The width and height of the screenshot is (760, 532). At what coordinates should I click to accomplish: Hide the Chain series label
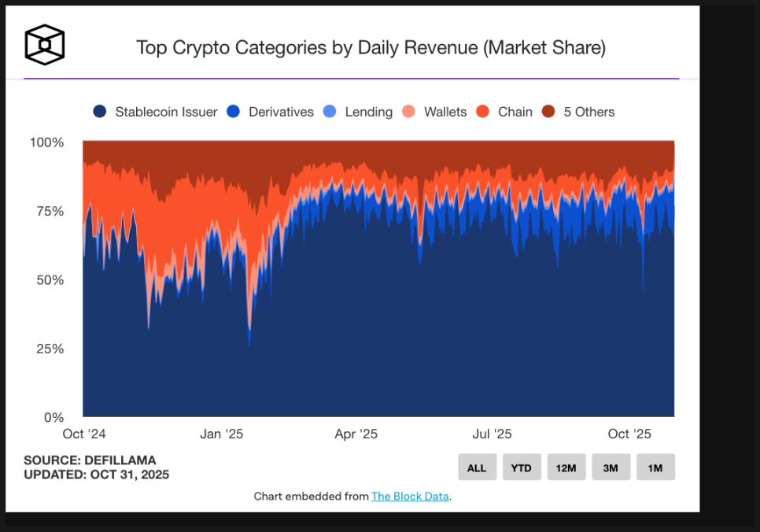point(515,112)
